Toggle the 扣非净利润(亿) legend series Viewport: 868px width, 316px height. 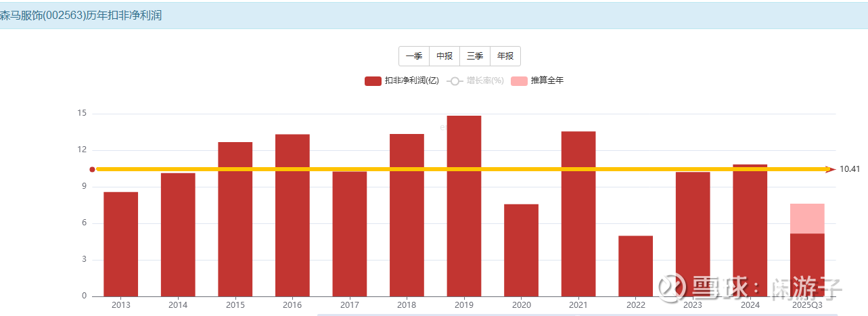pyautogui.click(x=402, y=81)
